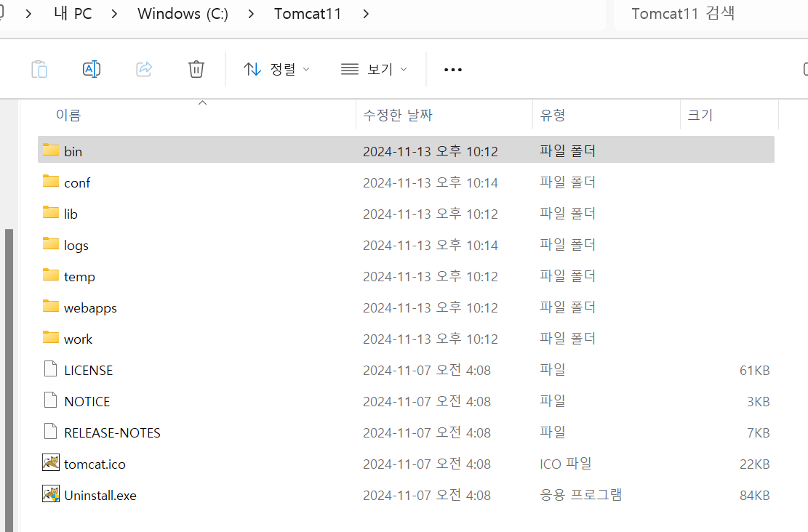Go to 내 PC in breadcrumb
The width and height of the screenshot is (808, 532).
pyautogui.click(x=73, y=14)
